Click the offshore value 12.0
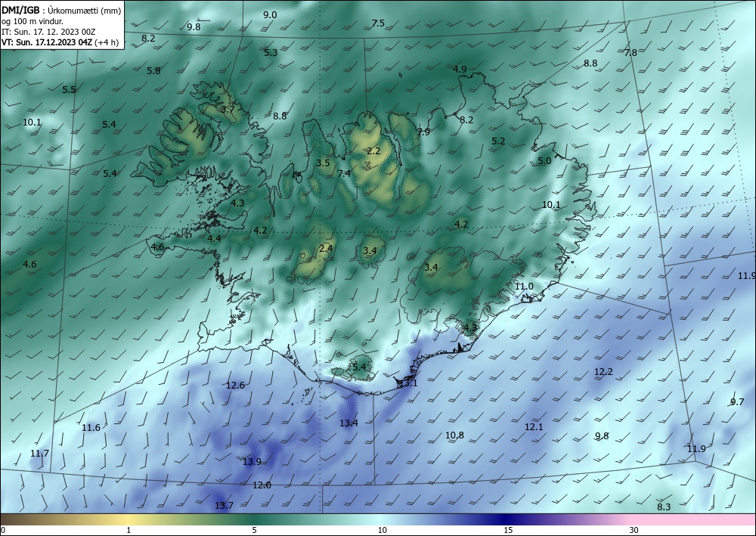Viewport: 756px width, 536px height. tap(262, 485)
